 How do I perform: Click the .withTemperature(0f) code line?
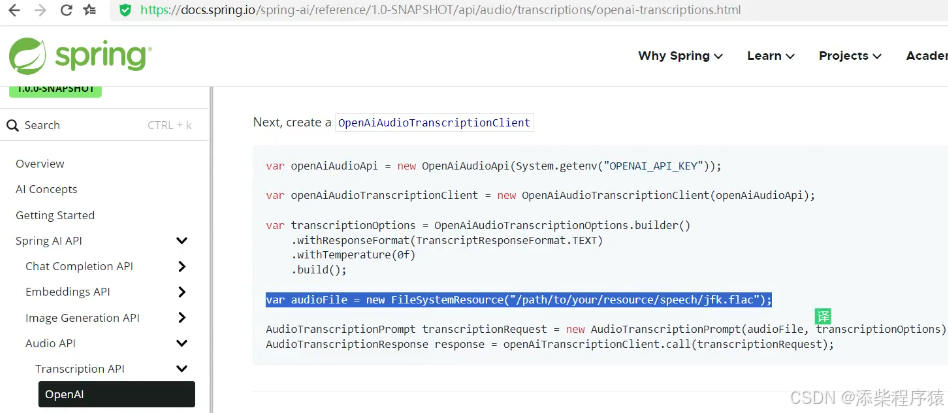(353, 255)
